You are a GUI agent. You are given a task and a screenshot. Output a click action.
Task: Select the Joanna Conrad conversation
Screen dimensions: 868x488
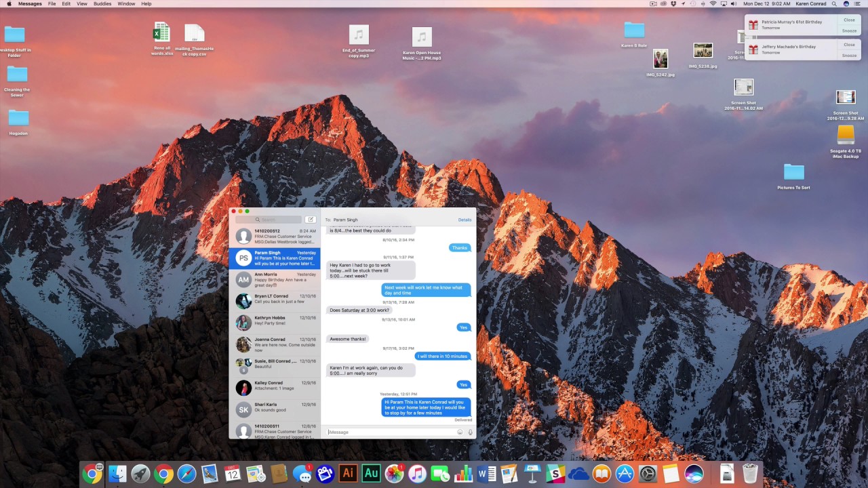(x=275, y=344)
